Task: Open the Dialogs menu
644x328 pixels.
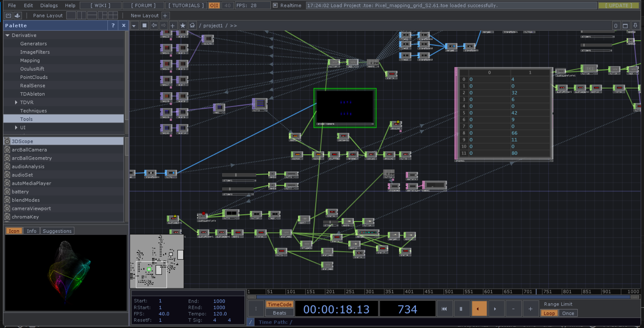Action: point(49,5)
